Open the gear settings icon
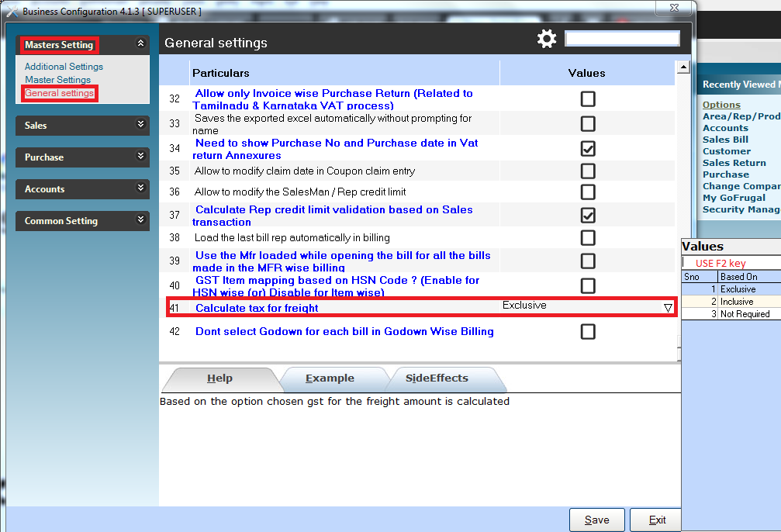The image size is (781, 532). (x=547, y=39)
